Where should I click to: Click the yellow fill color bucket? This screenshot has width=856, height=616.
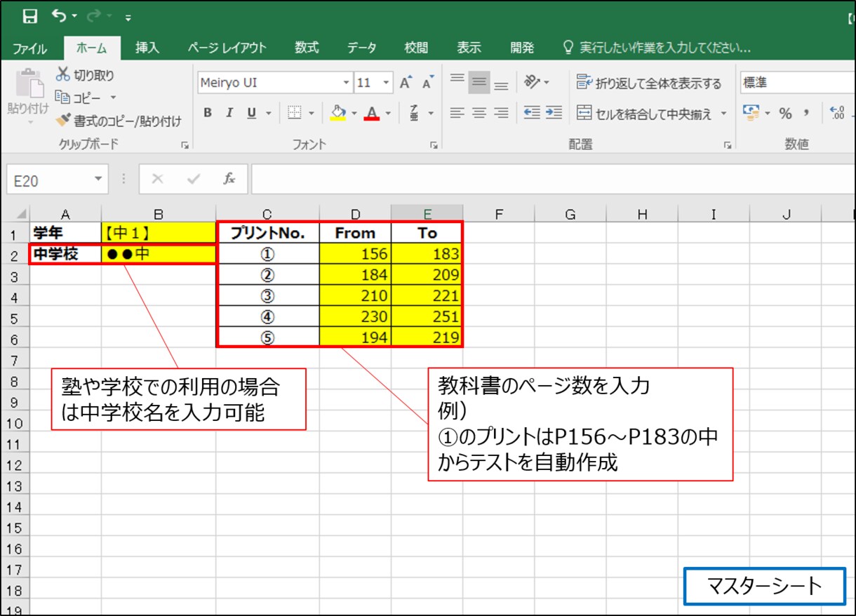(338, 113)
